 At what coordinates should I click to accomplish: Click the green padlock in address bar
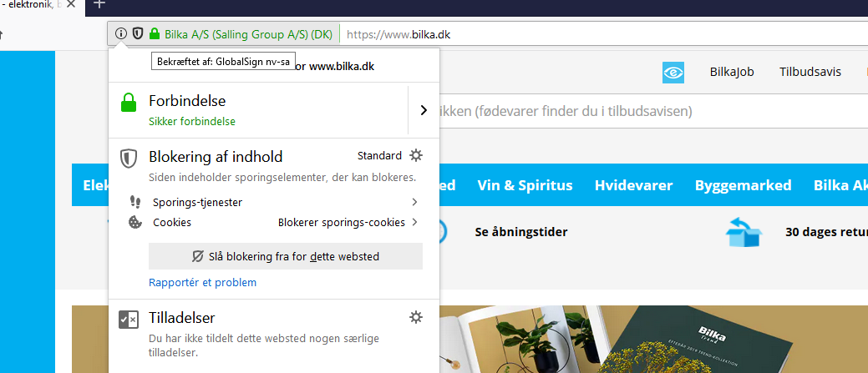(x=155, y=33)
